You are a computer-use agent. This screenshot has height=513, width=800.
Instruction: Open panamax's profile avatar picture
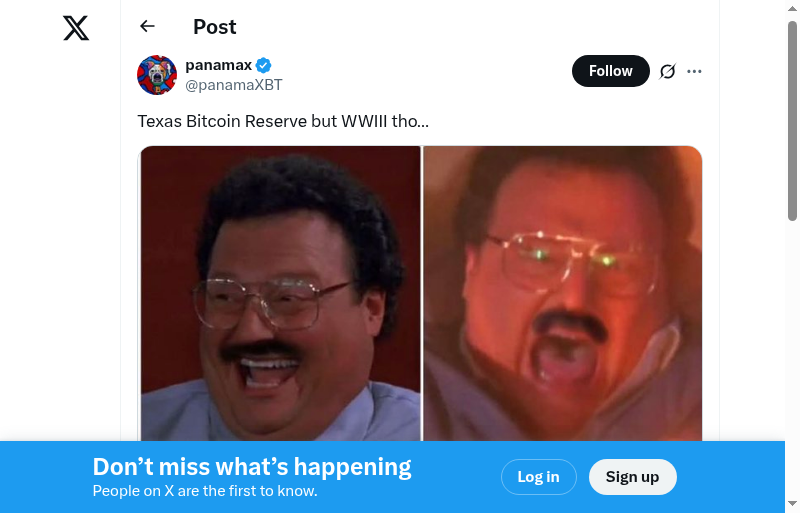click(157, 75)
